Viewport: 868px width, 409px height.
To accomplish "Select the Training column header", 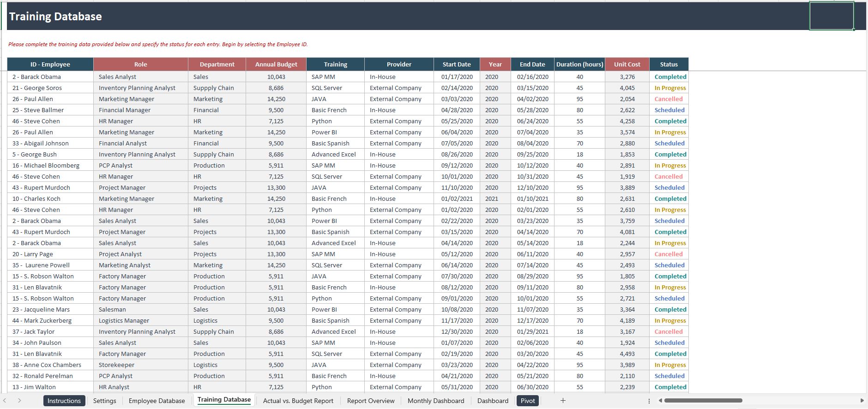I will [x=336, y=64].
